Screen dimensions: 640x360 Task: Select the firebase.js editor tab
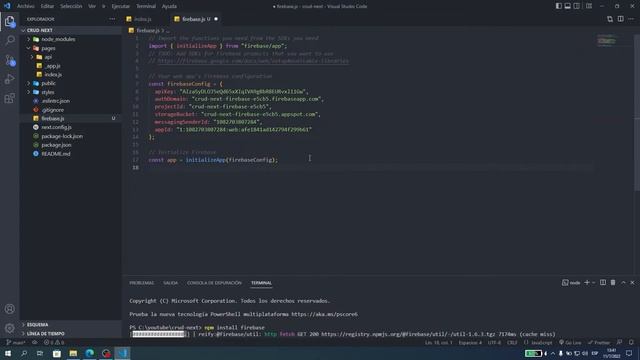196,19
